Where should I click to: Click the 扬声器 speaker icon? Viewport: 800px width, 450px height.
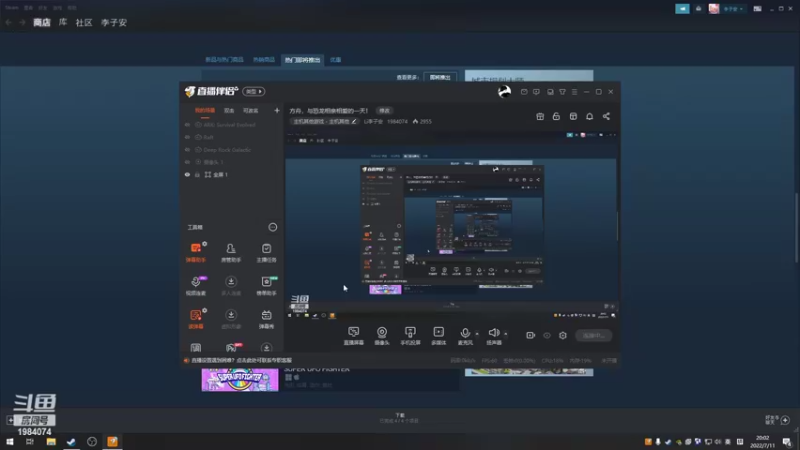click(x=493, y=335)
